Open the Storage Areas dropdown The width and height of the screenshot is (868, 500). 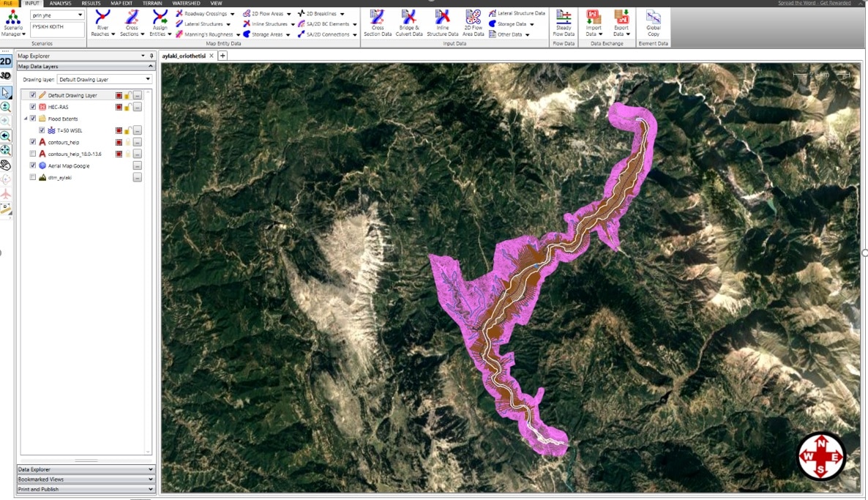pyautogui.click(x=288, y=34)
